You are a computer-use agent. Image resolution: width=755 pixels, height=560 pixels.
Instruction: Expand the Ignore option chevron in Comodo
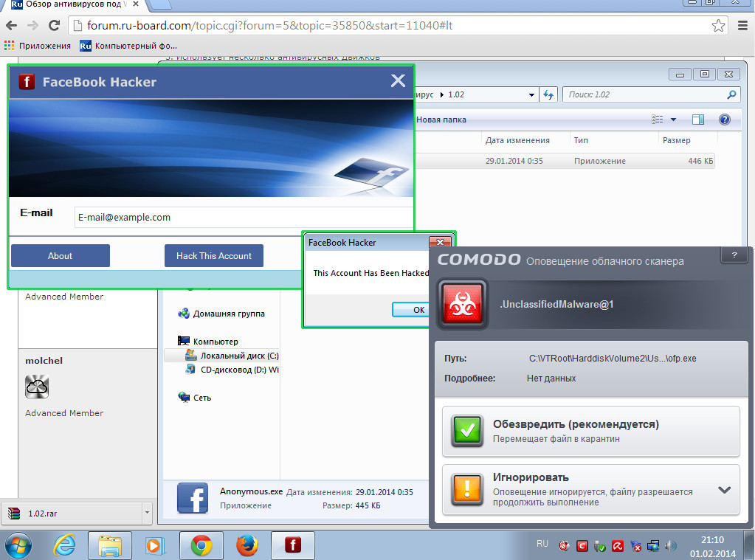point(724,490)
